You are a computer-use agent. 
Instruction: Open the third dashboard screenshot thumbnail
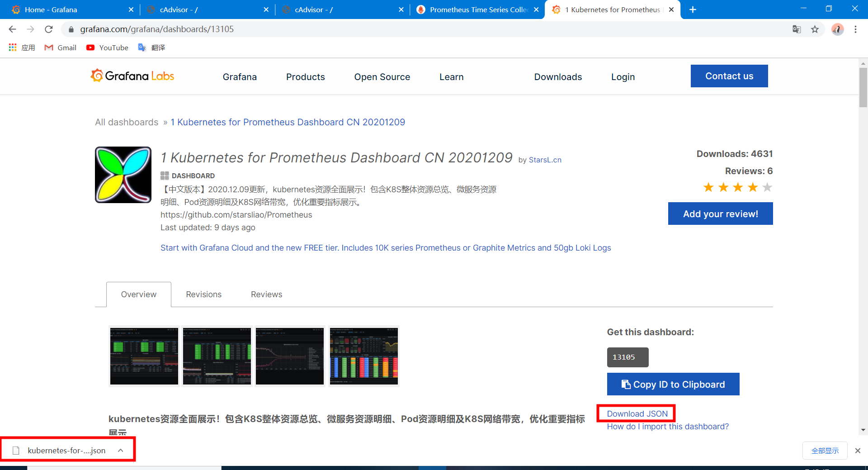pos(290,356)
